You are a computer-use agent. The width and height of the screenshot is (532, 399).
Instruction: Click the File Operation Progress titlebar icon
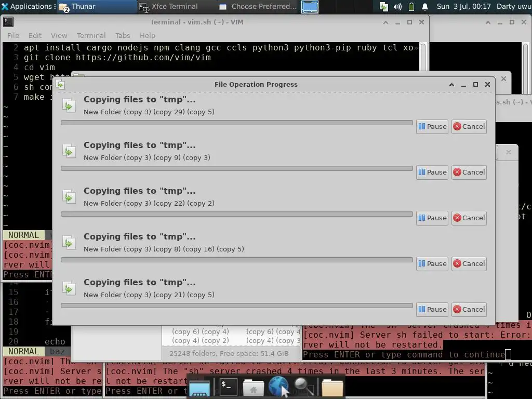[x=60, y=85]
